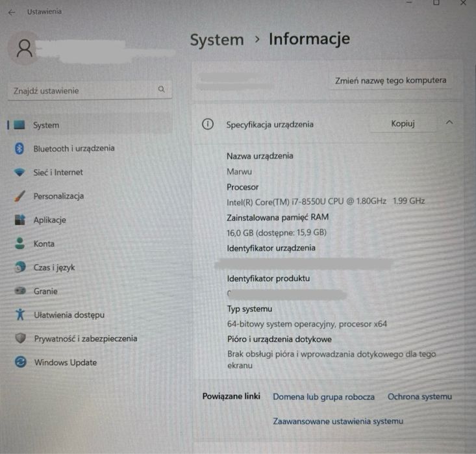Click the Windows Update refresh icon
This screenshot has width=476, height=454.
click(21, 362)
